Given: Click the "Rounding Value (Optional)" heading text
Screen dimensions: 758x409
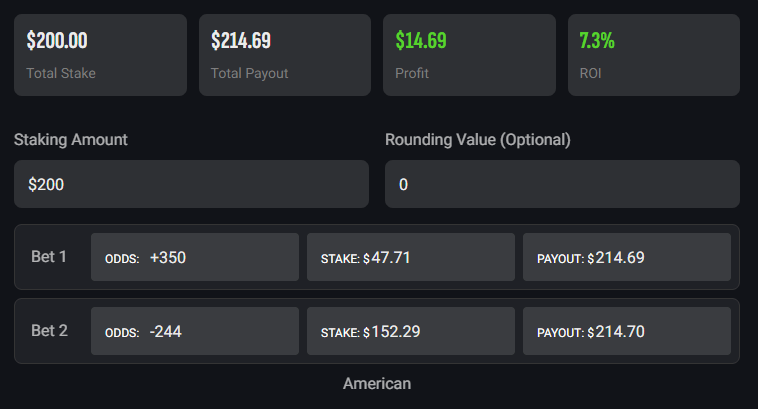Looking at the screenshot, I should point(477,139).
